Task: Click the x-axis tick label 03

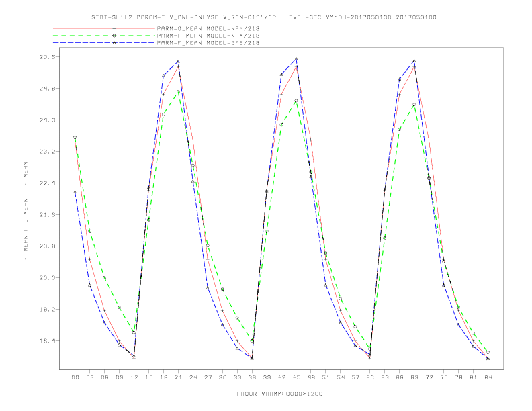Action: (89, 377)
